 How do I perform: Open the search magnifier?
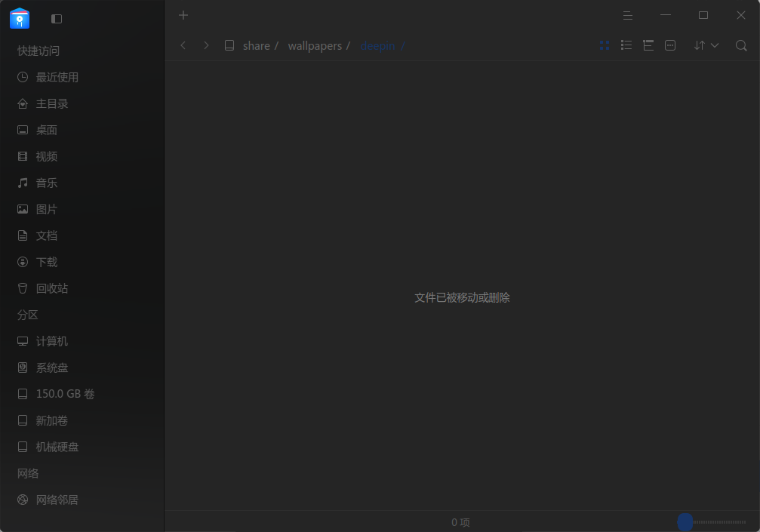coord(741,45)
